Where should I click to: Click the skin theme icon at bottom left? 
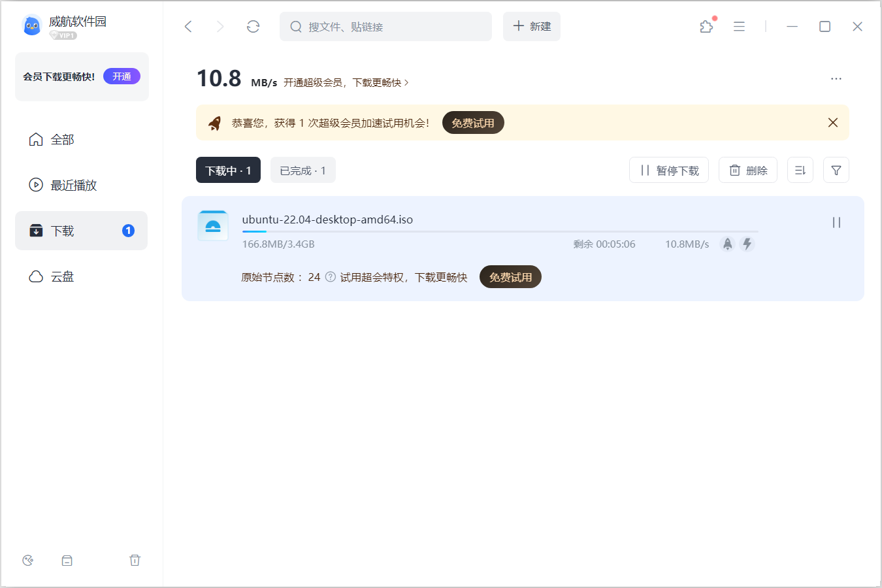pos(27,560)
